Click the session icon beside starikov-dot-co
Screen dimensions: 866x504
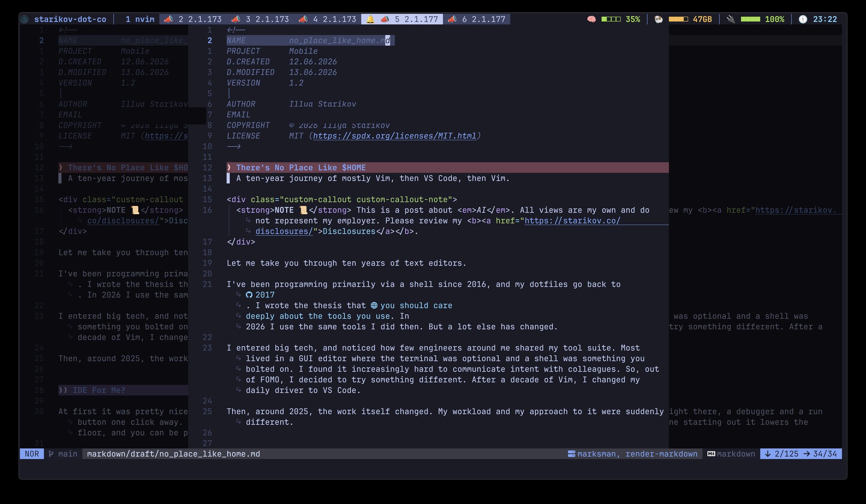[x=25, y=19]
